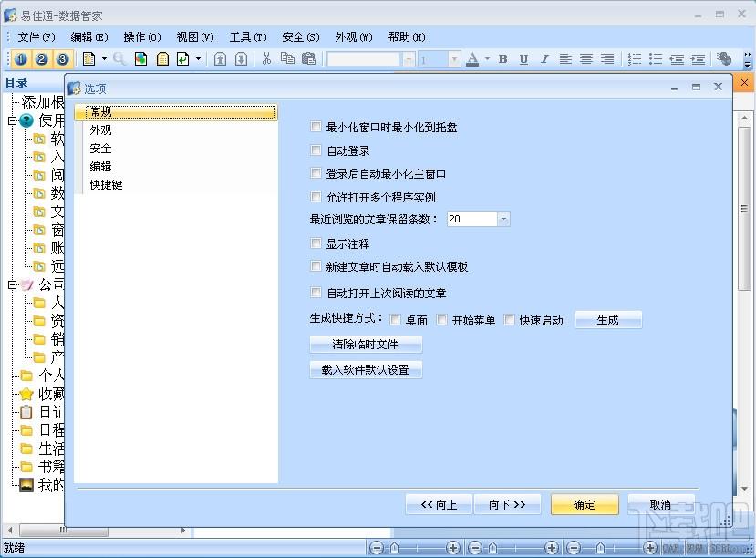
Task: Open the 最近浏览的文章保留条数 dropdown
Action: 502,219
